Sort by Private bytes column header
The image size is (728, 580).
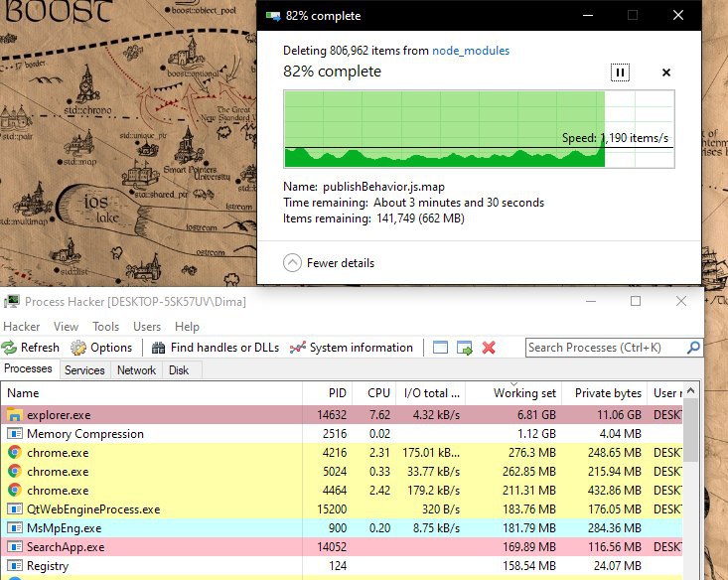pos(606,393)
